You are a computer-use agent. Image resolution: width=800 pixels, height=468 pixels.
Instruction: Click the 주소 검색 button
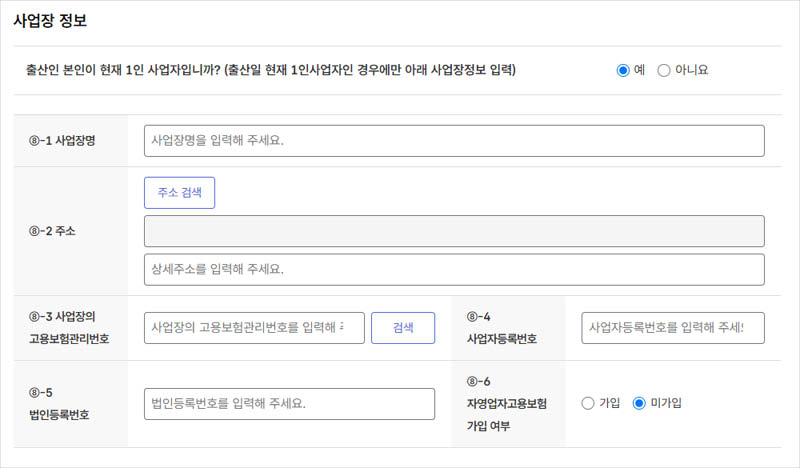(x=180, y=193)
